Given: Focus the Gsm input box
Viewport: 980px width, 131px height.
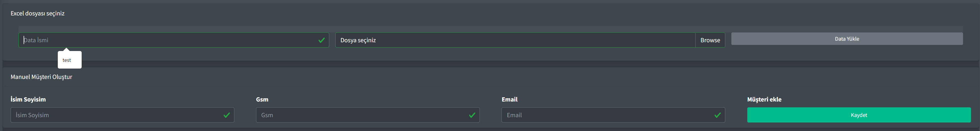Looking at the screenshot, I should point(368,115).
